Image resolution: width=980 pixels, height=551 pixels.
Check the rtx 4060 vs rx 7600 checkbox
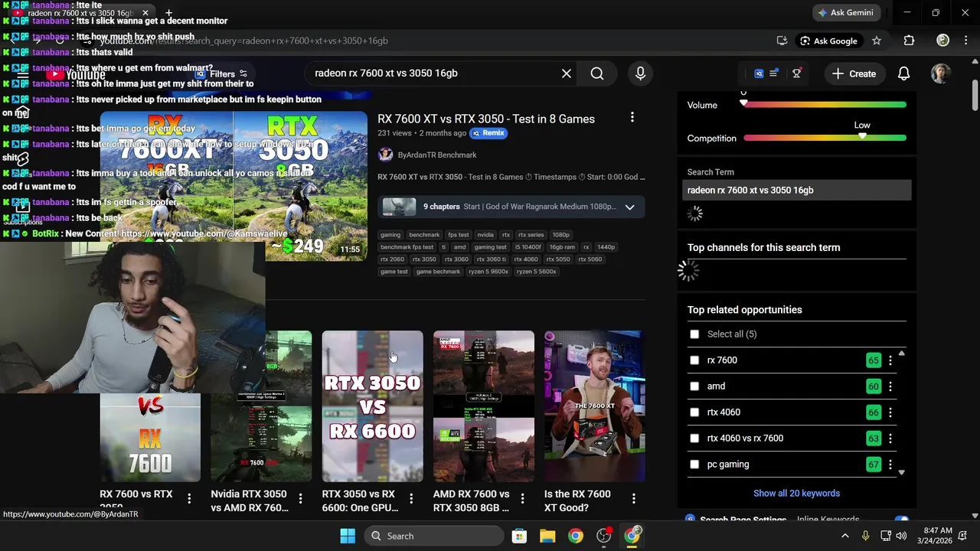pos(694,438)
